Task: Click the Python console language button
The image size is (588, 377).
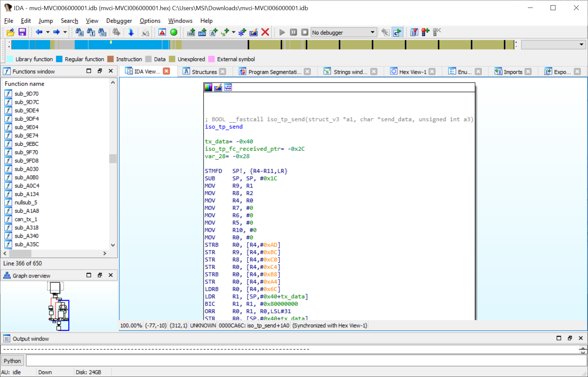Action: [12, 361]
